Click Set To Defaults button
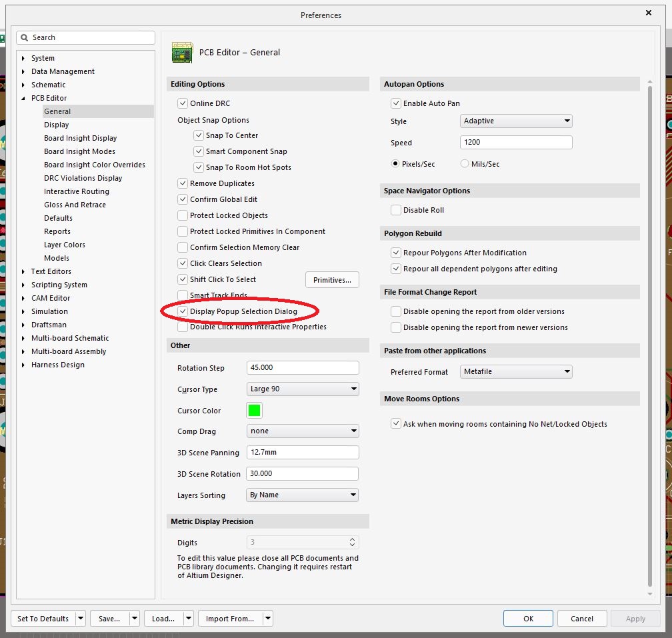This screenshot has width=672, height=638. 43,618
